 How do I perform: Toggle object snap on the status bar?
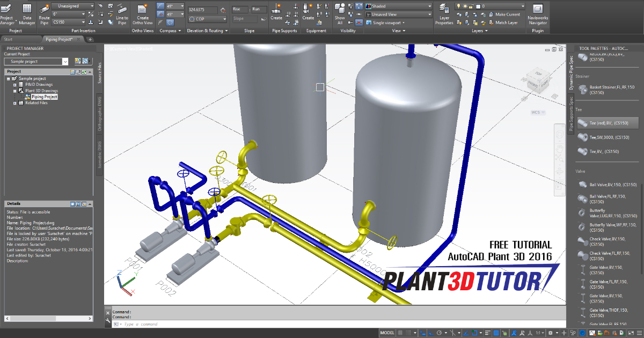click(474, 332)
